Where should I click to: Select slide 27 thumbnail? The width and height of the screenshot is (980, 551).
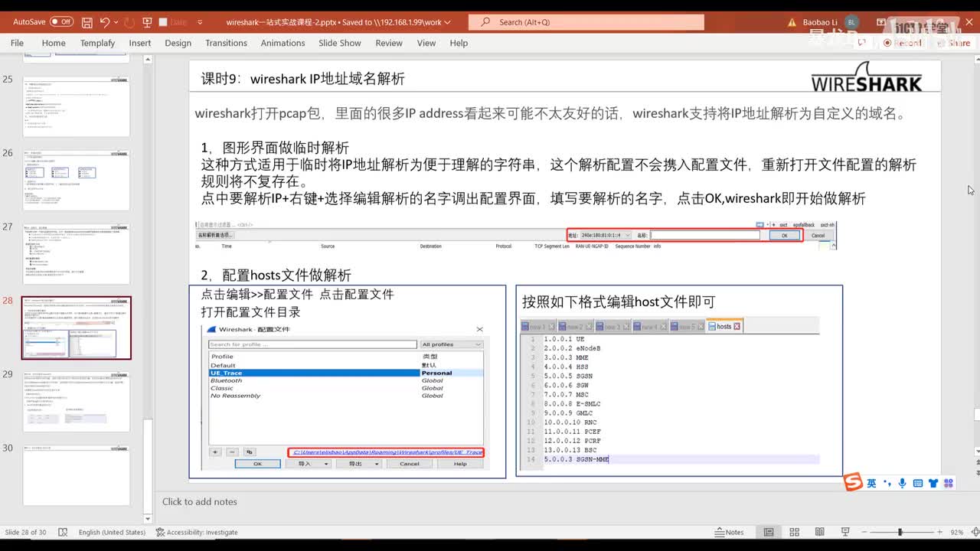(x=77, y=254)
